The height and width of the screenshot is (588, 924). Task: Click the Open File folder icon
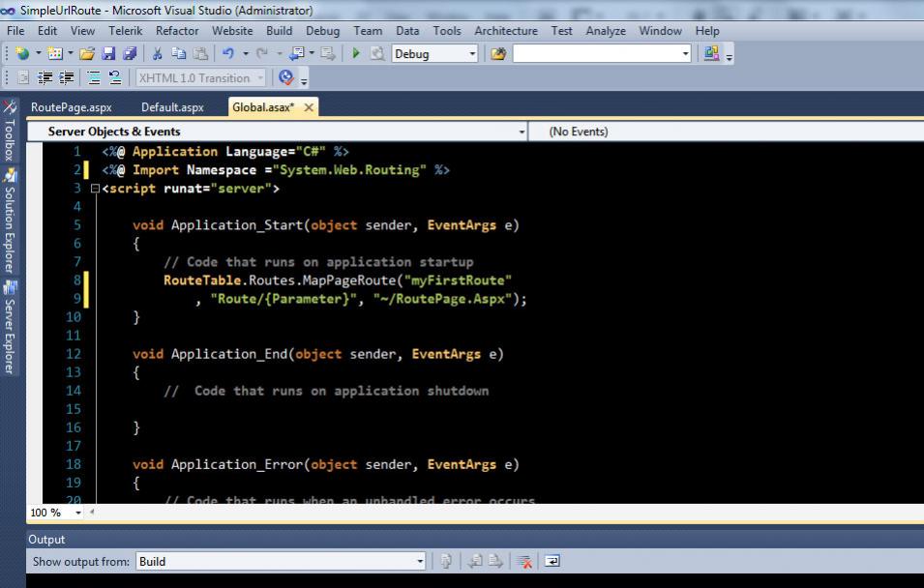coord(88,54)
